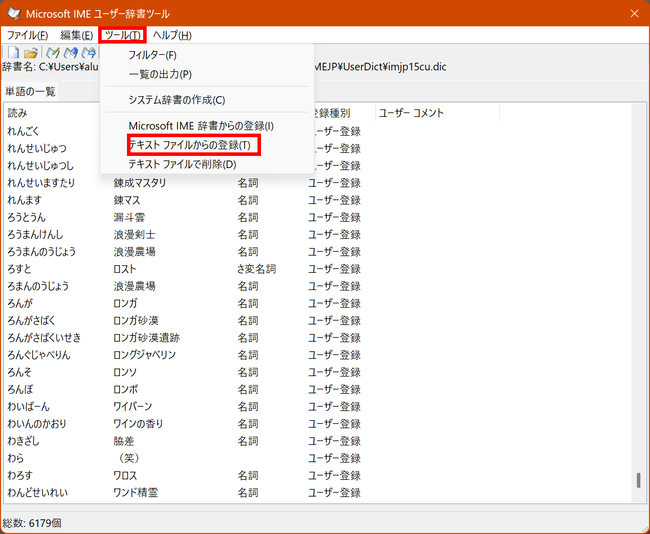650x534 pixels.
Task: Select the ろんぐじゃべりん reading
Action: pos(39,355)
